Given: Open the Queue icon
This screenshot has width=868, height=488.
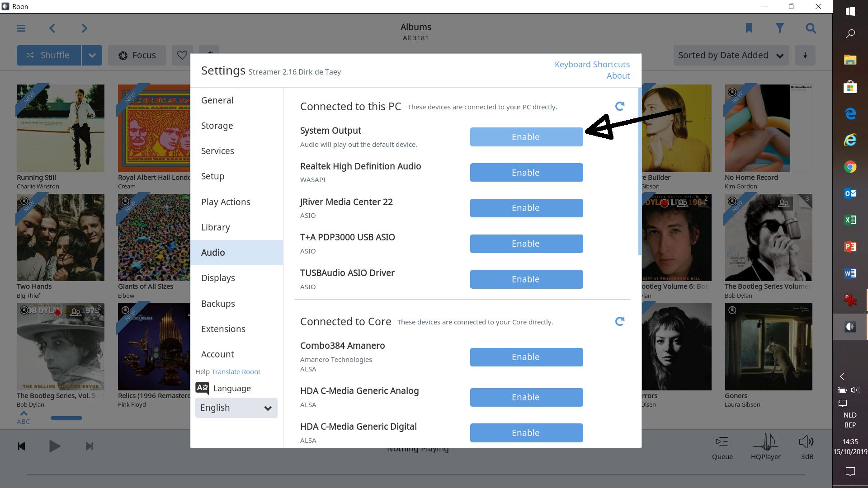Looking at the screenshot, I should point(722,447).
